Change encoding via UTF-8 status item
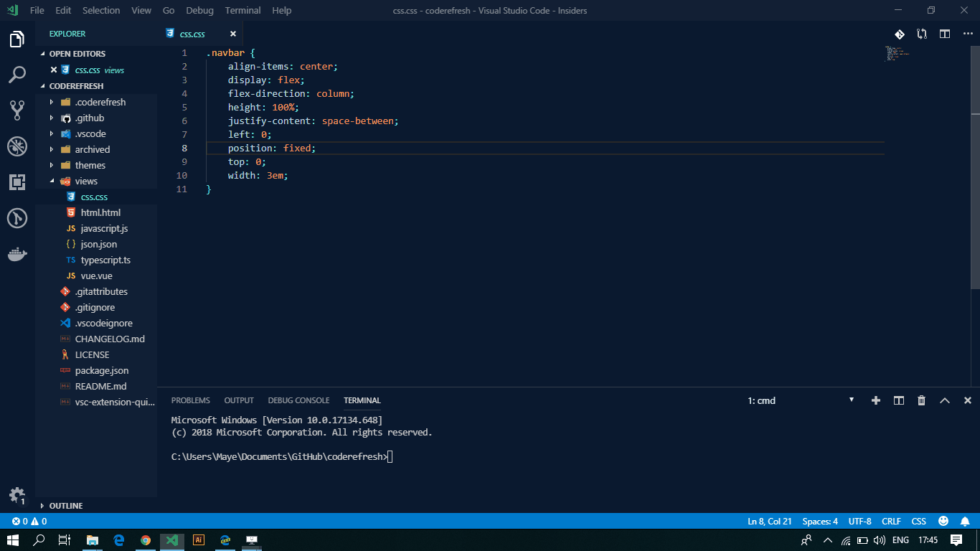 [x=859, y=522]
